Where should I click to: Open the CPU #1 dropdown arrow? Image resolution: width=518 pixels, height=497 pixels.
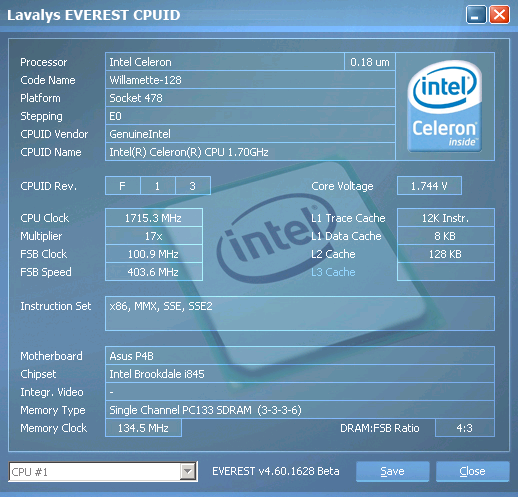click(x=188, y=472)
